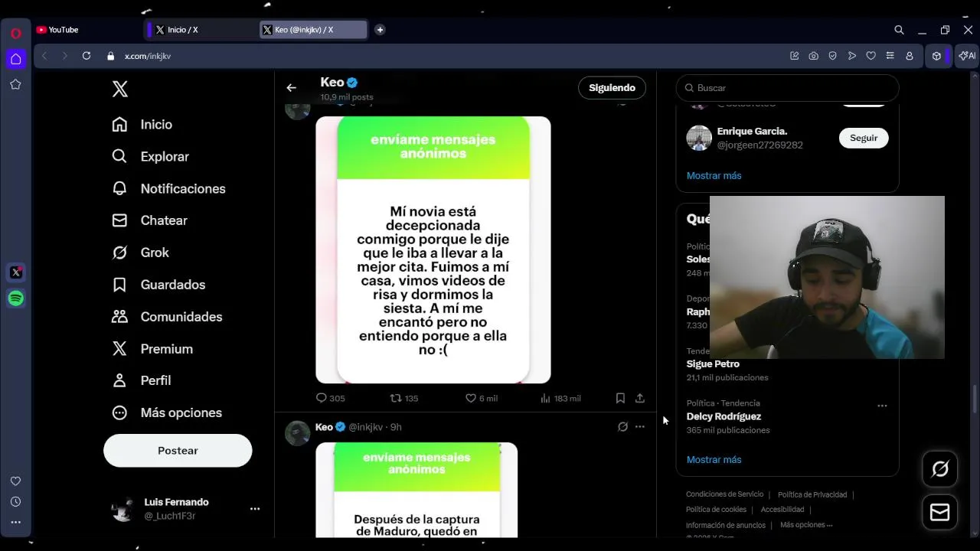Open Luis Fernando account options menu
Image resolution: width=980 pixels, height=551 pixels.
[255, 508]
